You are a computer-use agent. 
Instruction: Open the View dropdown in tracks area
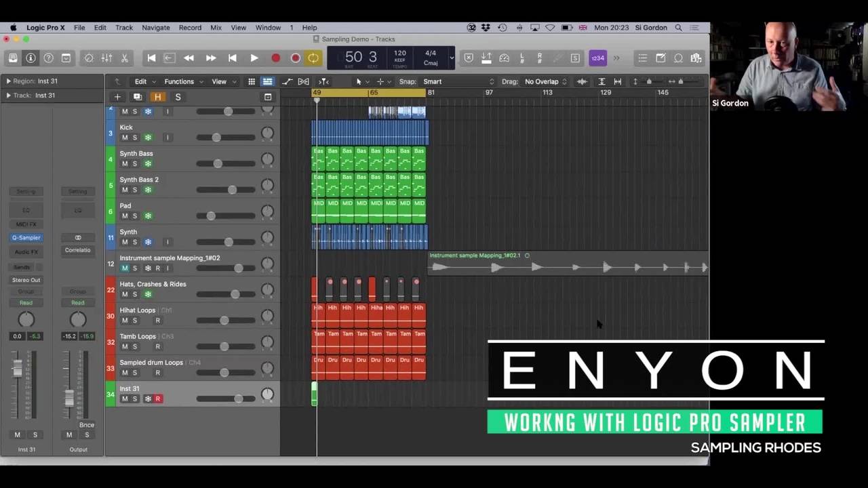223,81
